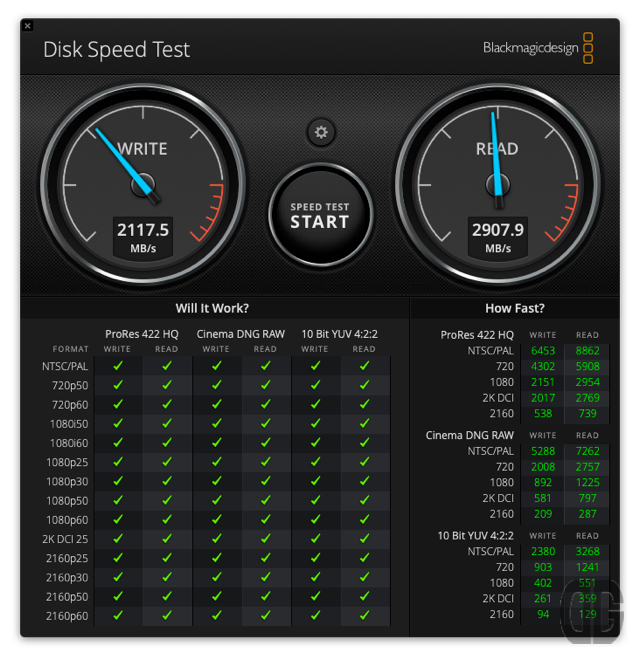Click Cinema DNG 2160 write value 209
Viewport: 640px width, 660px height.
[543, 514]
